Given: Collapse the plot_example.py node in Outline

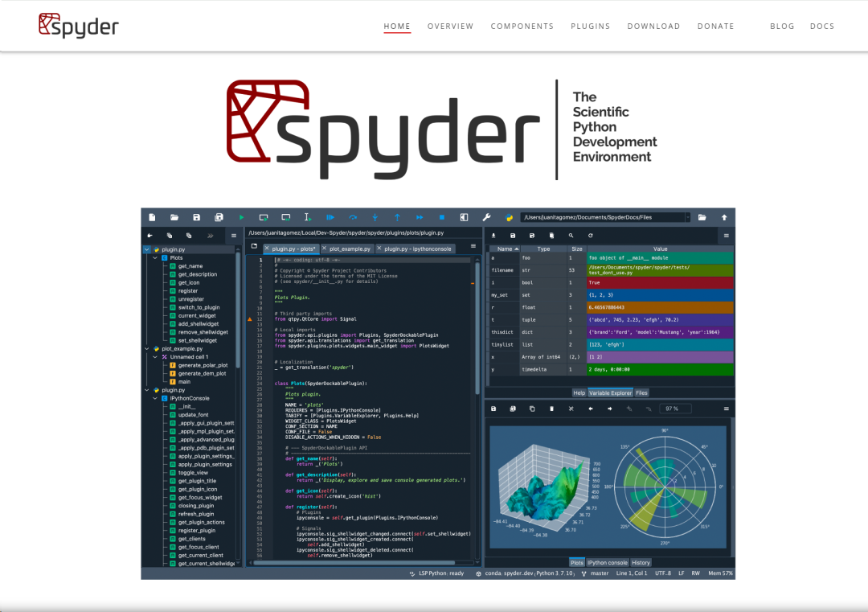Looking at the screenshot, I should [x=147, y=349].
